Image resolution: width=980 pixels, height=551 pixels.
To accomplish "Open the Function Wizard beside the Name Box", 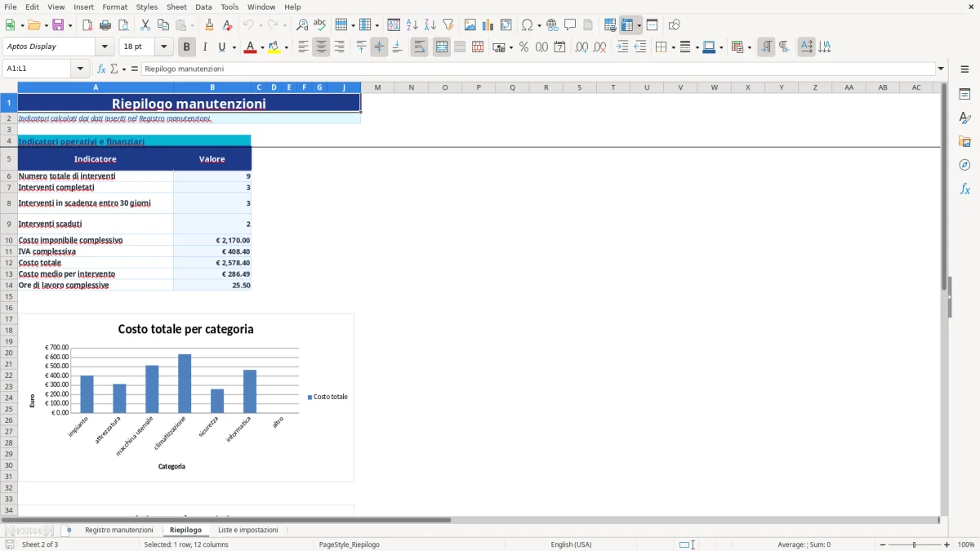I will tap(101, 69).
